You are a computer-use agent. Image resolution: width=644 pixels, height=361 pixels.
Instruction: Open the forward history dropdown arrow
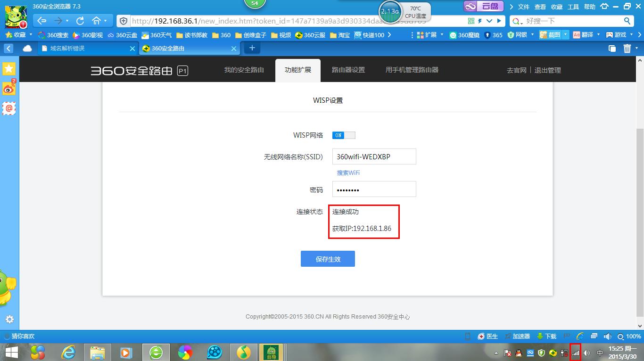[x=67, y=21]
